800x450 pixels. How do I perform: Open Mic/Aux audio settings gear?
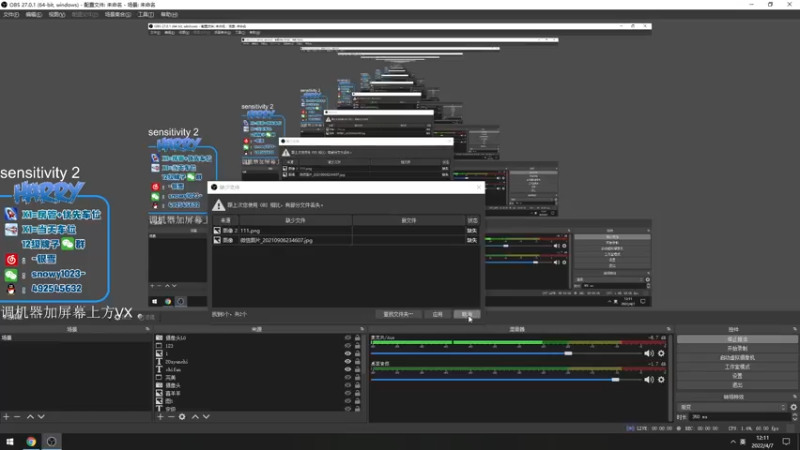click(x=661, y=353)
